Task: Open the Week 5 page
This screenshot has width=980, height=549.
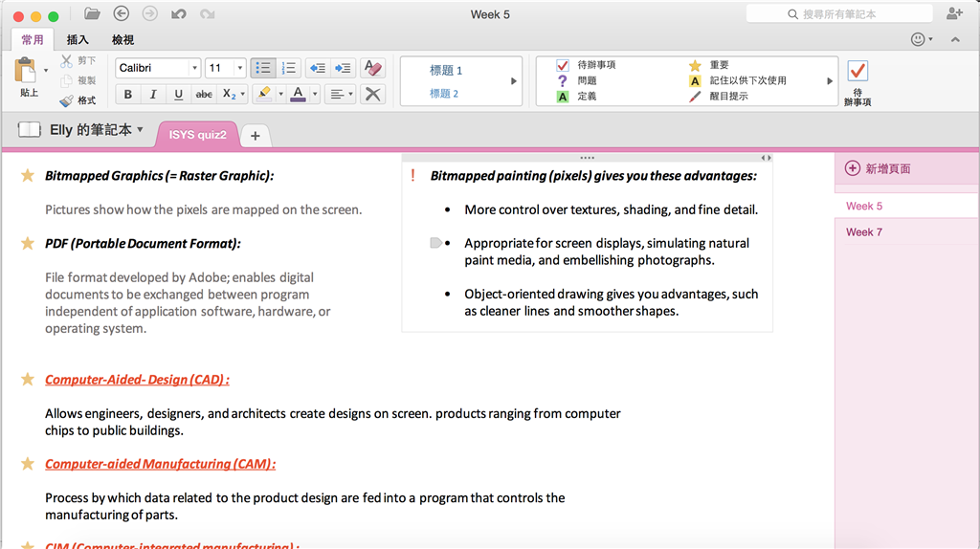Action: point(906,206)
